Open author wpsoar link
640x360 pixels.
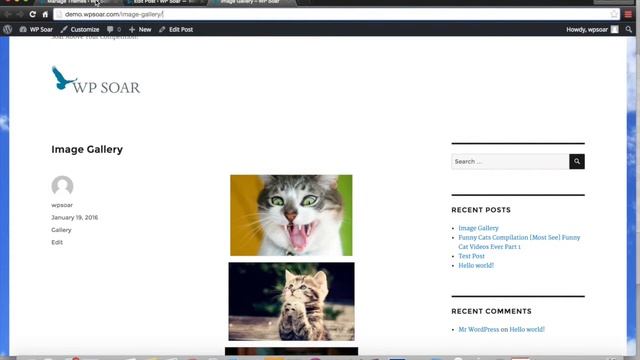(x=62, y=205)
